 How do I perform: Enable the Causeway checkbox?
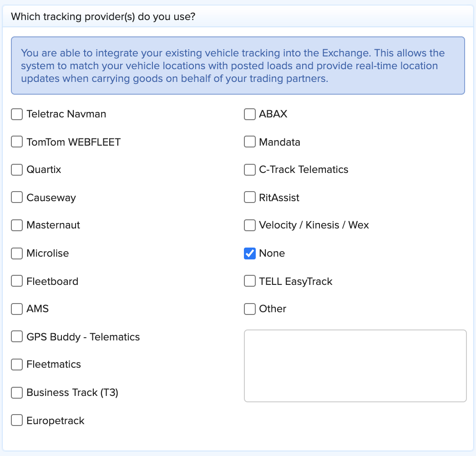[17, 198]
